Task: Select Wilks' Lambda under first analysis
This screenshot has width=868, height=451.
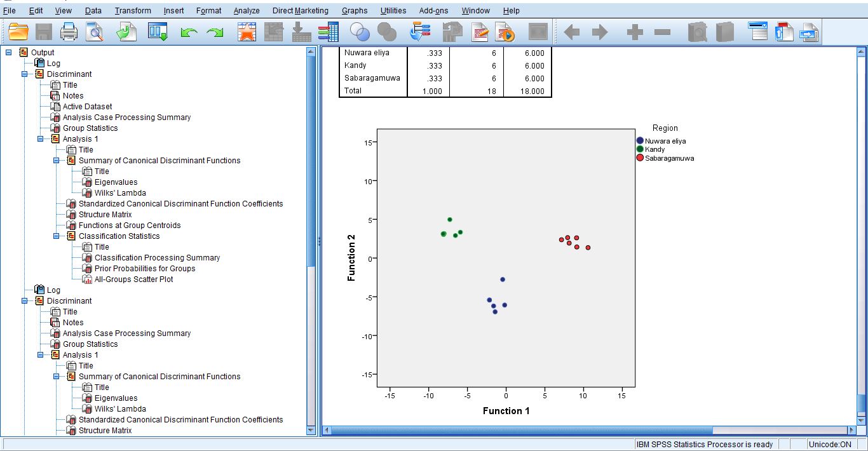Action: coord(120,193)
